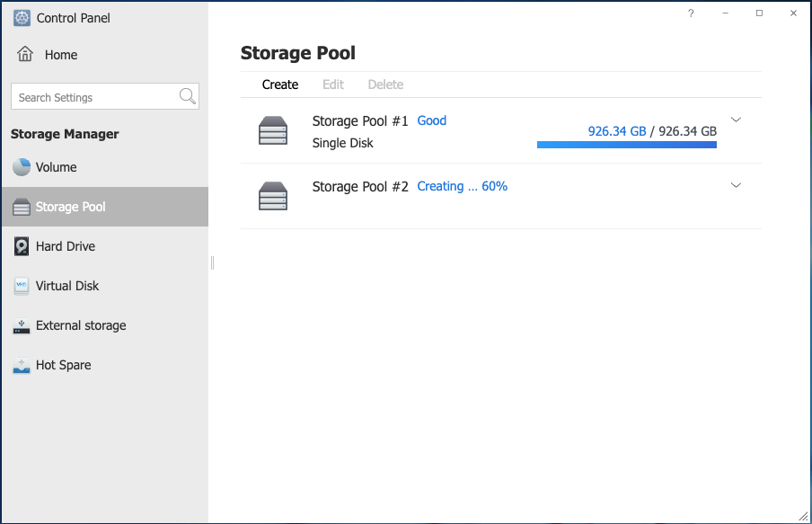
Task: Click the Create button
Action: point(279,84)
